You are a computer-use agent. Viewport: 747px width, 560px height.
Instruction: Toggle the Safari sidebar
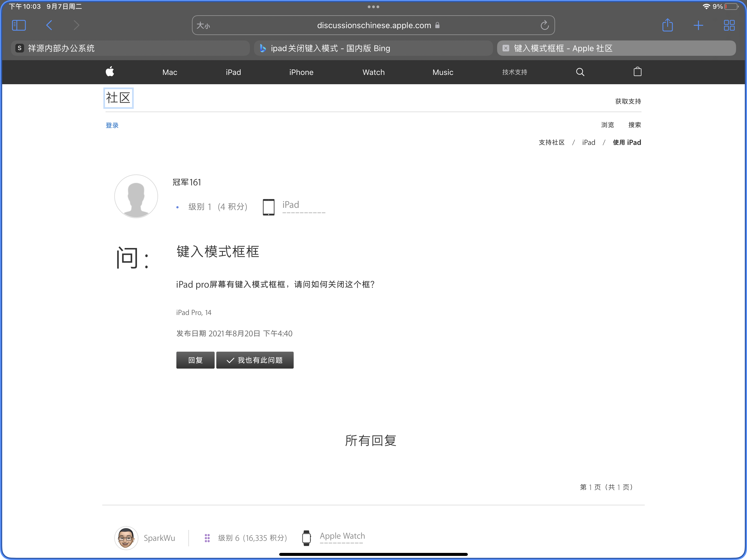(19, 25)
